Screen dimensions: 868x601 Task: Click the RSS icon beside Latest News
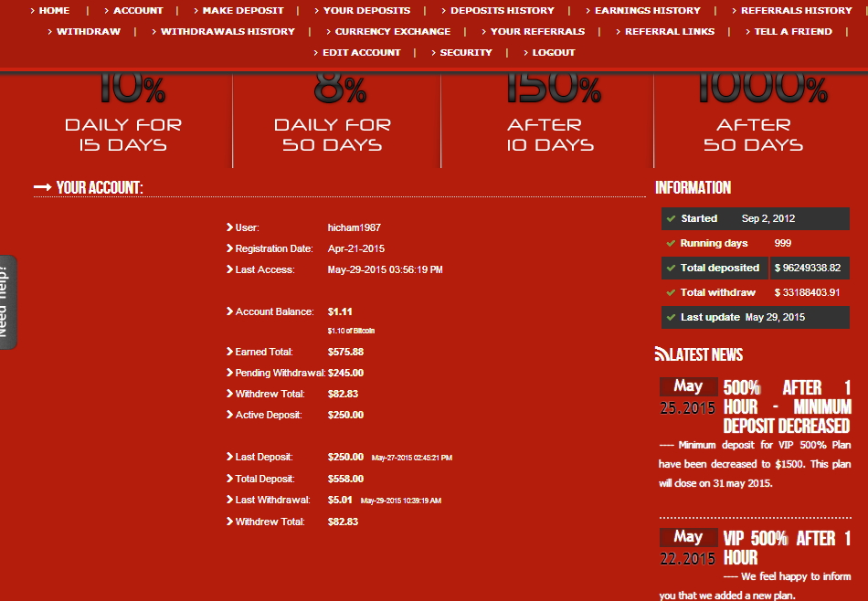tap(662, 354)
